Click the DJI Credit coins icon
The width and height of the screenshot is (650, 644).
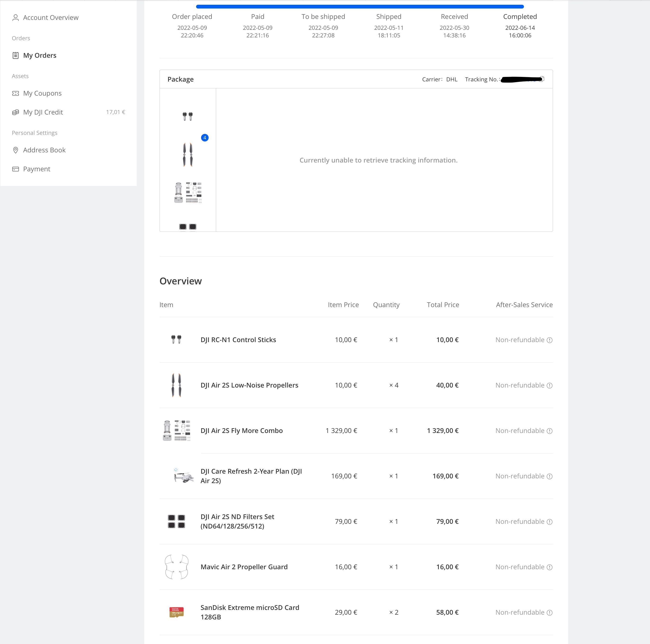[x=15, y=112]
